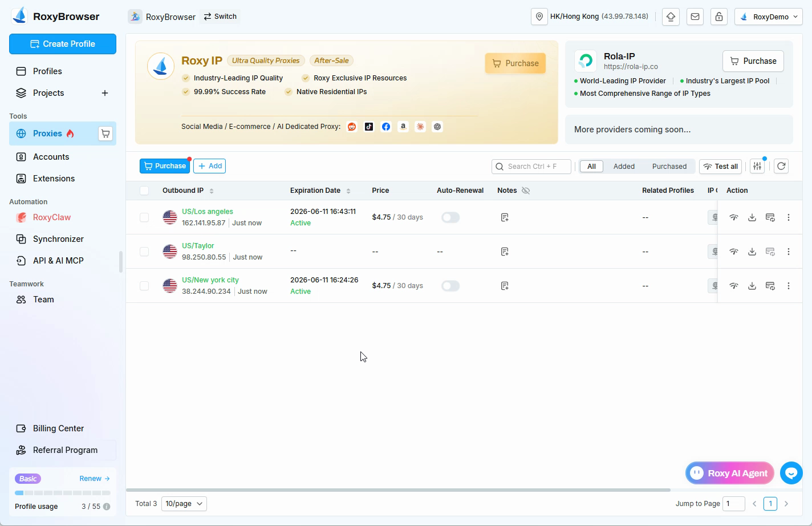Open the Claude dedicated proxy icon
812x526 pixels.
pyautogui.click(x=420, y=127)
